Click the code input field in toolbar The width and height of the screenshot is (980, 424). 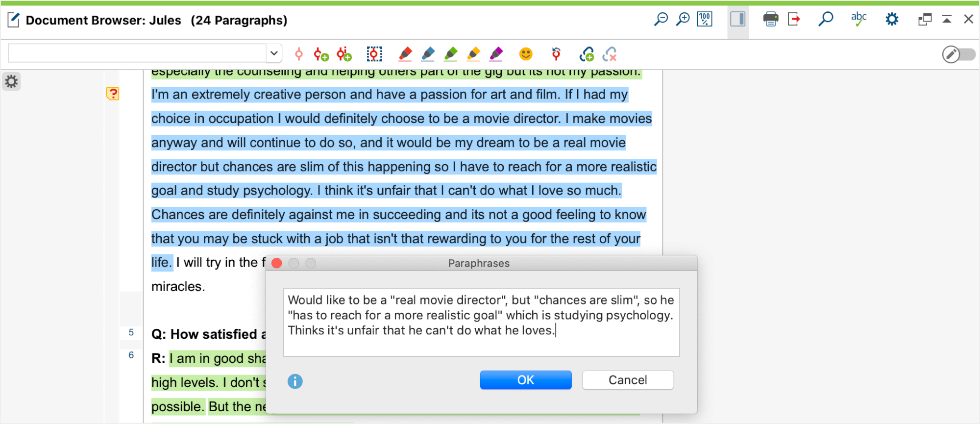[x=138, y=53]
